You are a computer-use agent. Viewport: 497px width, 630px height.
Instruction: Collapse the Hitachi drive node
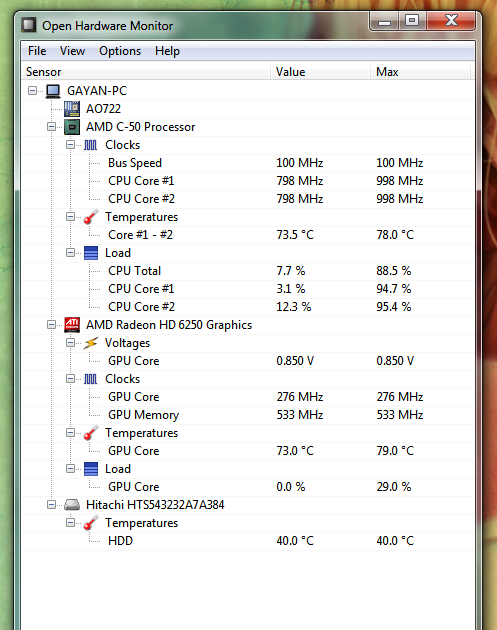click(51, 504)
